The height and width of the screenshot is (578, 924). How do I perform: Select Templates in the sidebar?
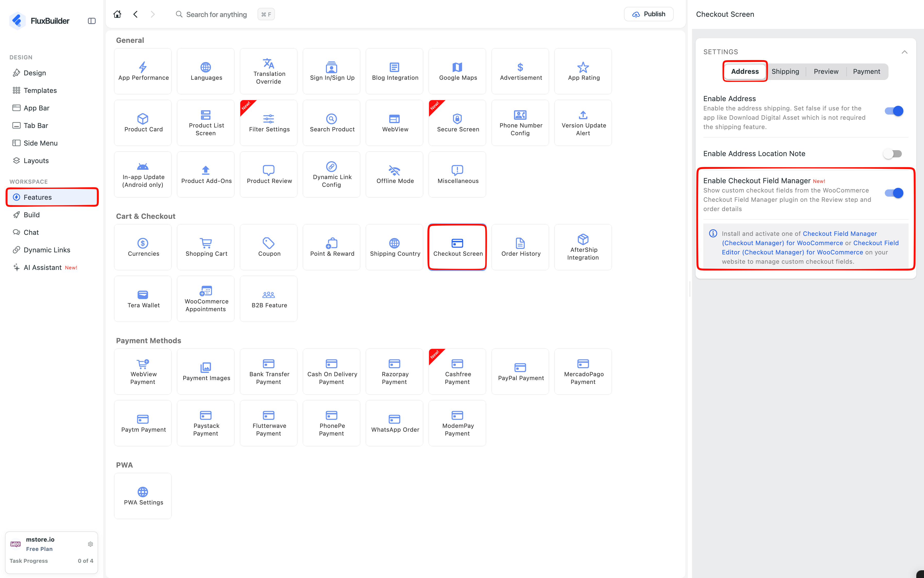coord(52,90)
